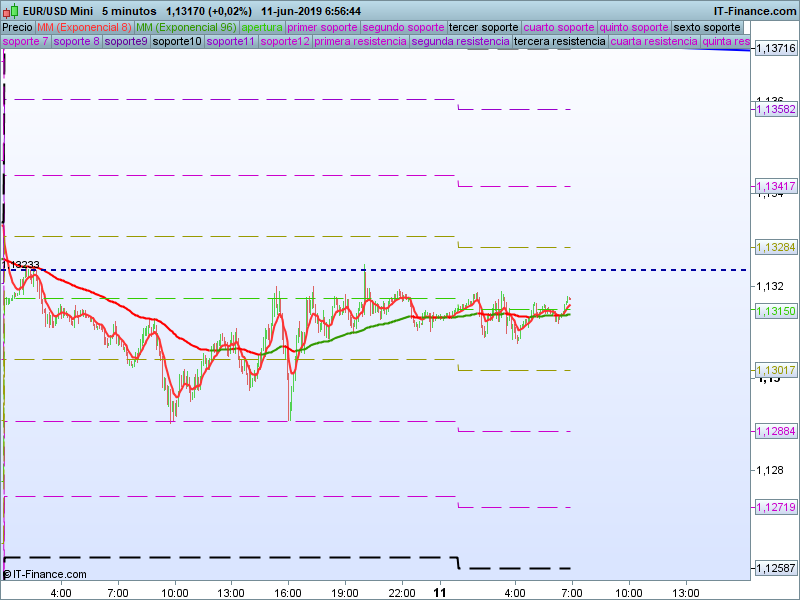Click day 11 marker on time axis
Image resolution: width=800 pixels, height=600 pixels.
click(440, 592)
